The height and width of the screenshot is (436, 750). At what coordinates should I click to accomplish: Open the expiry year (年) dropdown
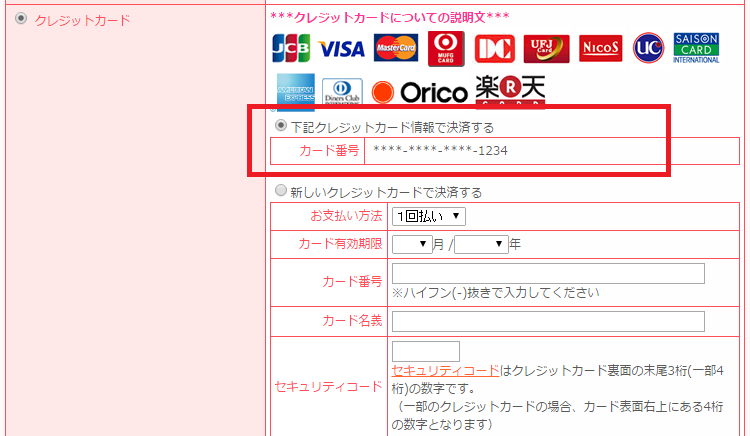coord(481,244)
